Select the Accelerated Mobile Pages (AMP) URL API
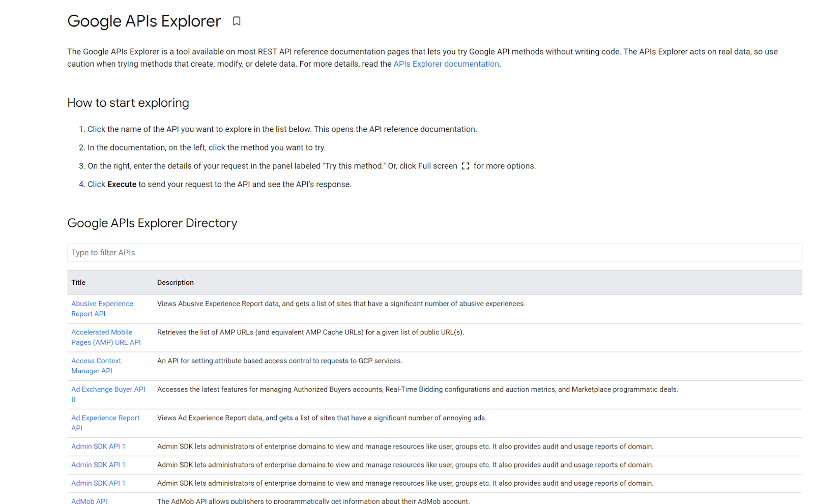 pyautogui.click(x=106, y=337)
